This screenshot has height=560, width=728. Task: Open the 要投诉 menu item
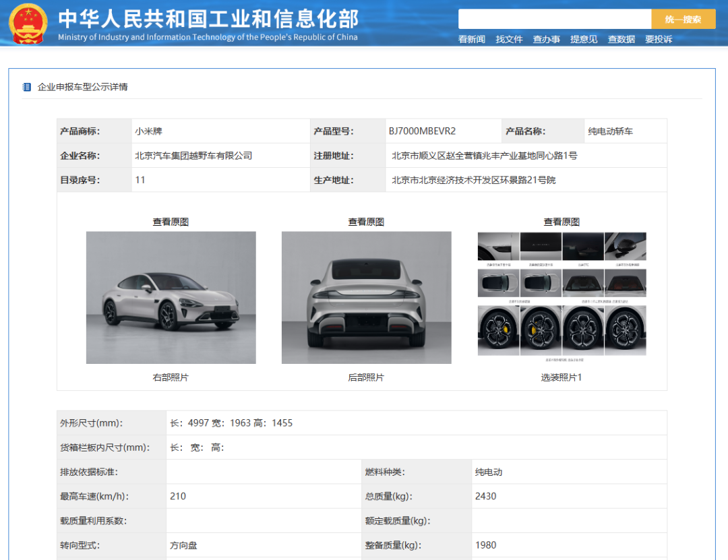659,40
